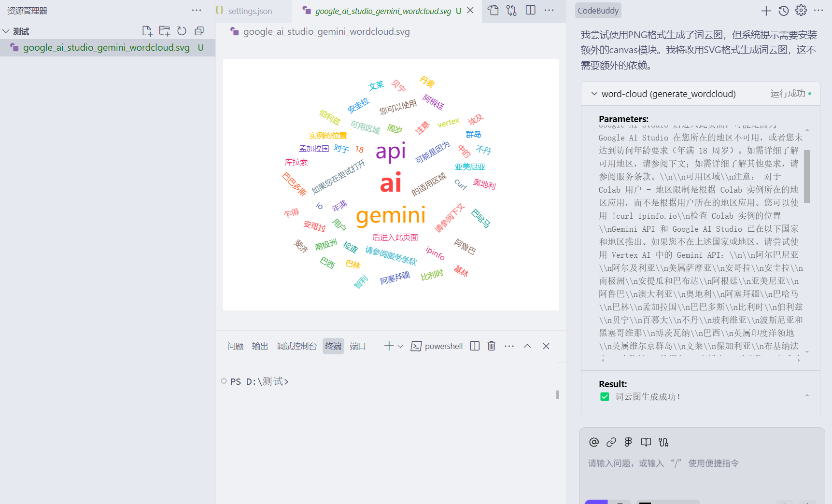The height and width of the screenshot is (504, 832).
Task: Refresh the explorer file list
Action: tap(182, 30)
